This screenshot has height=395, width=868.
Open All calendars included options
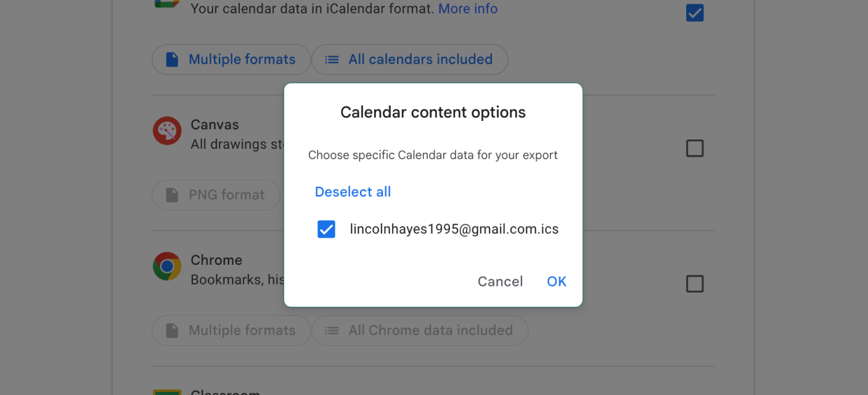(x=410, y=60)
